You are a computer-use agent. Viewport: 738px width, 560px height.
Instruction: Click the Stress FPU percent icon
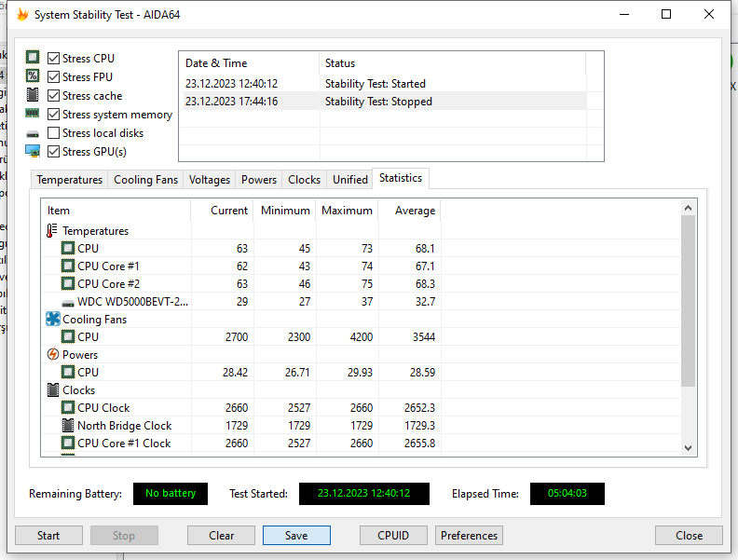click(33, 75)
